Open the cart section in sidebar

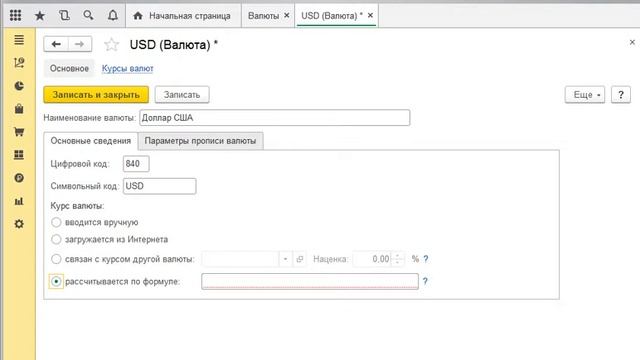pyautogui.click(x=19, y=132)
